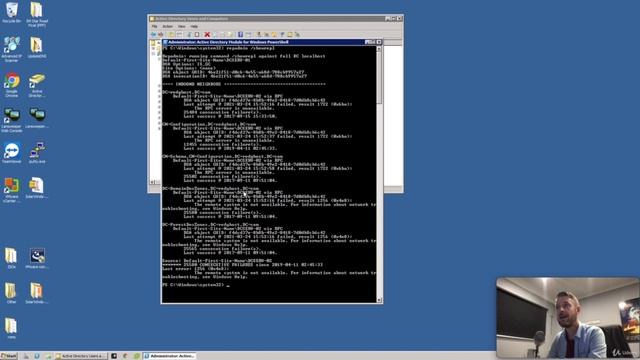Open the putty.exe desktop icon
Image resolution: width=640 pixels, height=360 pixels.
[x=37, y=153]
